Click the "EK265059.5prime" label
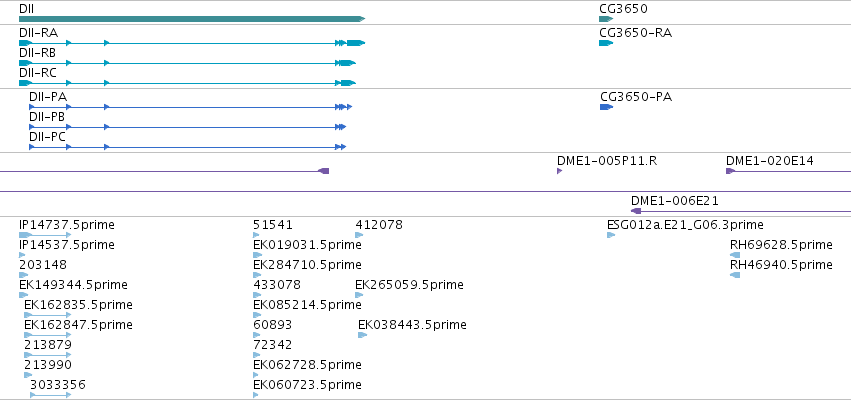 click(x=409, y=285)
